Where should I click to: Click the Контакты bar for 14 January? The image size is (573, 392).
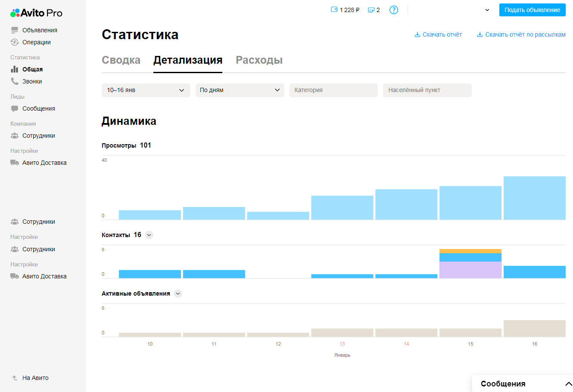click(406, 276)
